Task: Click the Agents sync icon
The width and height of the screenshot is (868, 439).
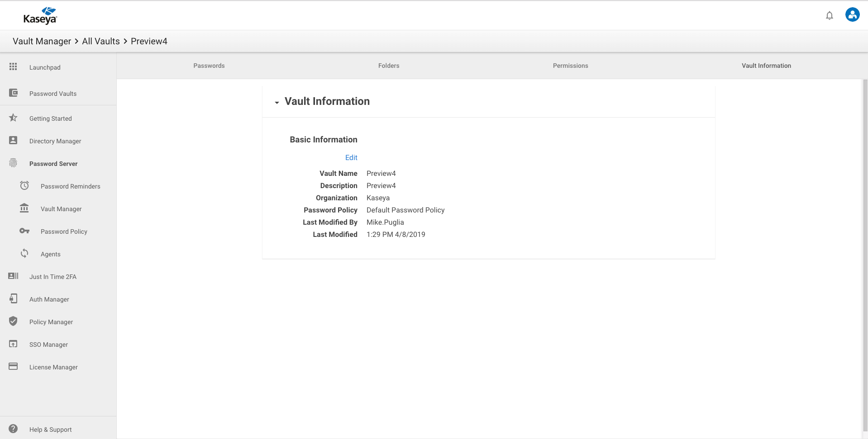Action: click(x=24, y=253)
